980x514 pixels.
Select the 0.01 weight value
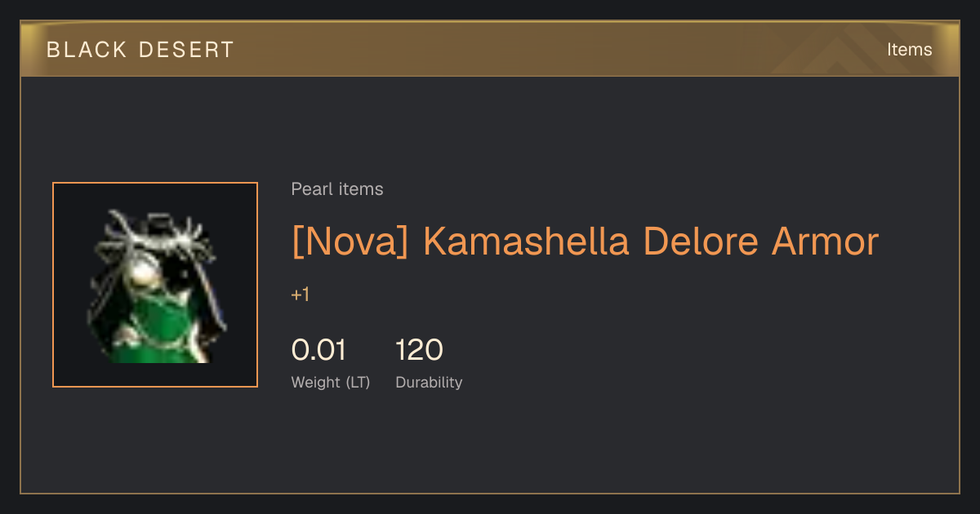coord(319,350)
